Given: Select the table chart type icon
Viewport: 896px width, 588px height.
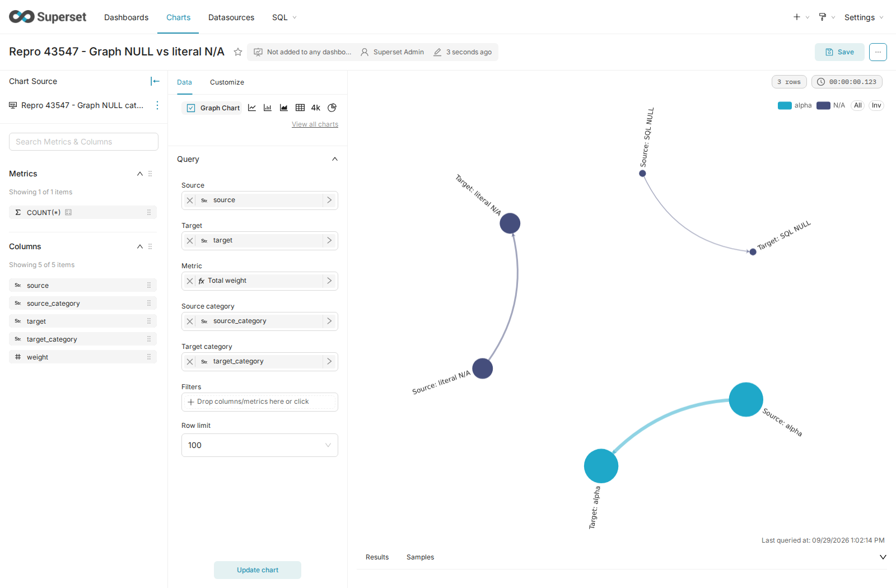Looking at the screenshot, I should (x=300, y=108).
